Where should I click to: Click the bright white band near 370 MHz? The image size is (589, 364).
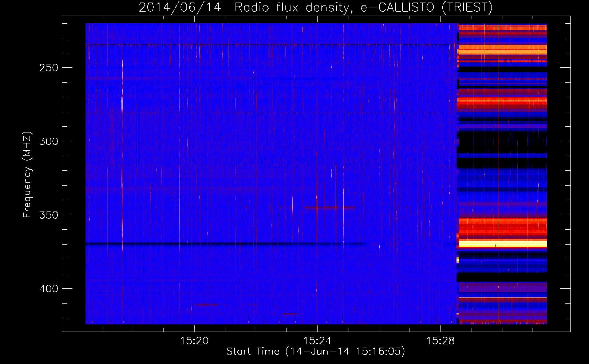[503, 244]
